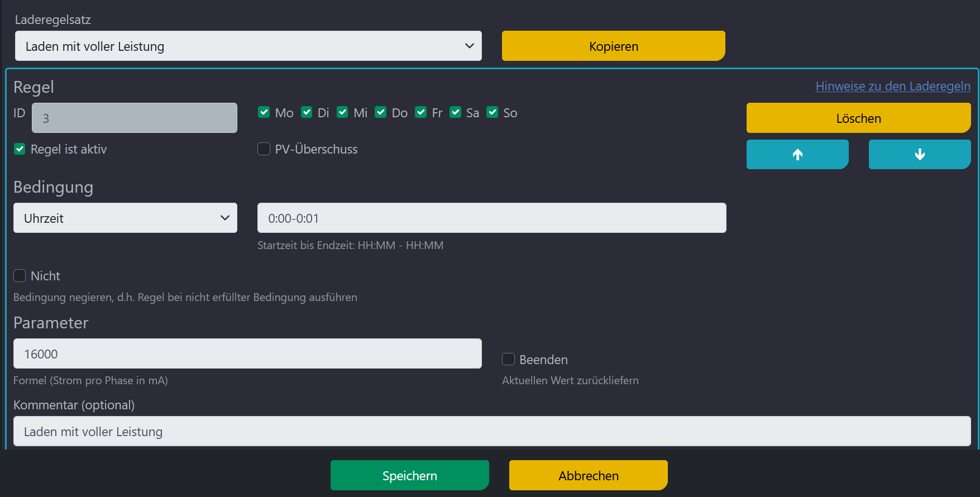Toggle the Di weekday checkbox
The height and width of the screenshot is (497, 980).
click(x=307, y=112)
